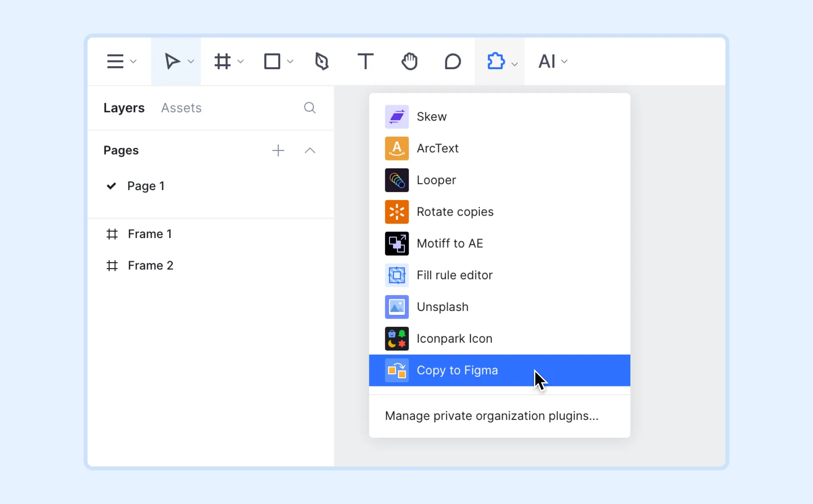Click the Unsplash image icon
813x504 pixels.
click(397, 307)
